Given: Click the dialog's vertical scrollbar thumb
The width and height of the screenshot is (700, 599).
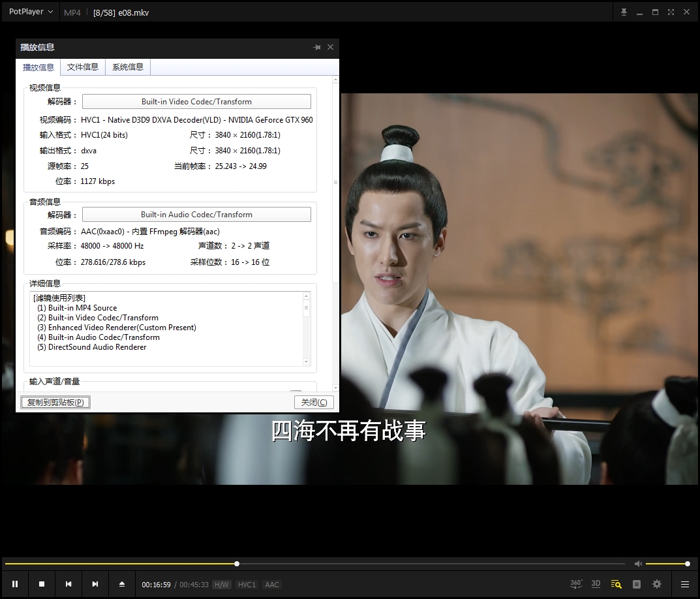Looking at the screenshot, I should tap(336, 183).
